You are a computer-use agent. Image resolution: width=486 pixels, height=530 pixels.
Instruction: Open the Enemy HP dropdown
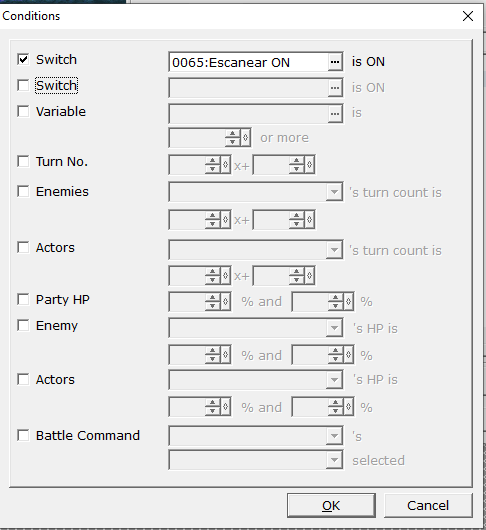tap(256, 328)
